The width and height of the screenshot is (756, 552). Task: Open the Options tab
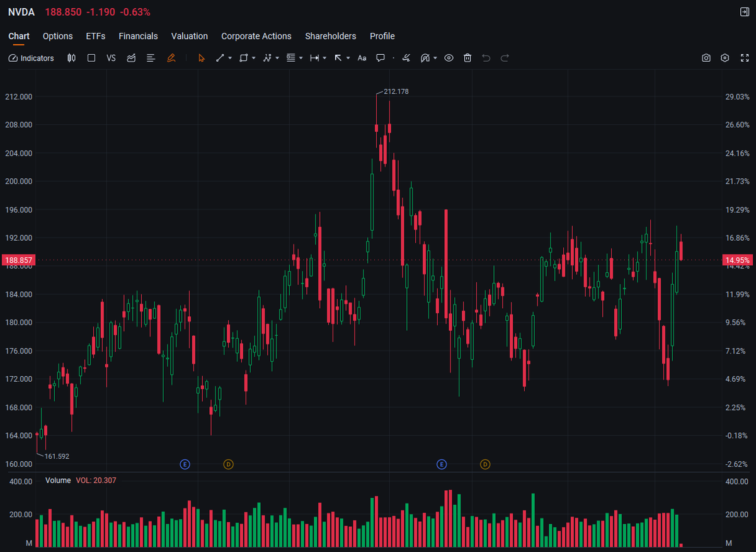(x=58, y=36)
